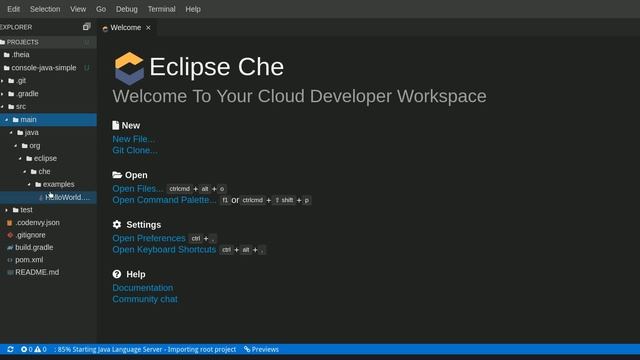The width and height of the screenshot is (640, 360).
Task: Click the .codenvy.json file icon
Action: coord(9,223)
